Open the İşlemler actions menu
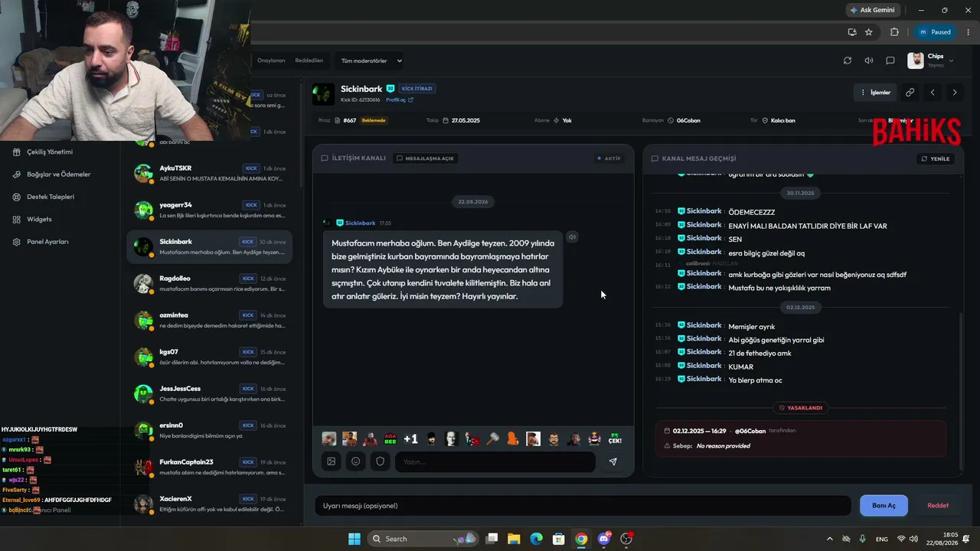 coord(875,93)
